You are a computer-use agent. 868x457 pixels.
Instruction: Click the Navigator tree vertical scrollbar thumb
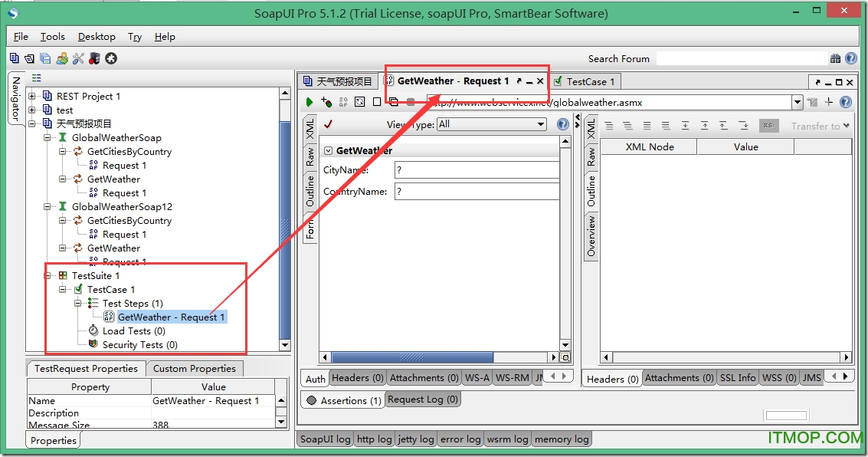point(285,231)
